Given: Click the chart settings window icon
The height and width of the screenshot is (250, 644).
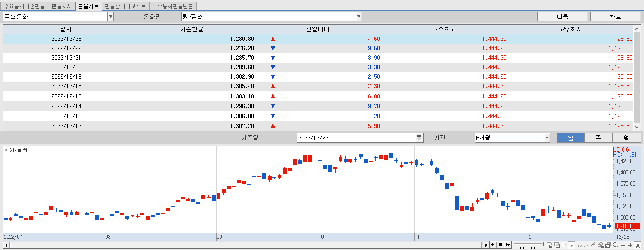Looking at the screenshot, I should pos(608,245).
